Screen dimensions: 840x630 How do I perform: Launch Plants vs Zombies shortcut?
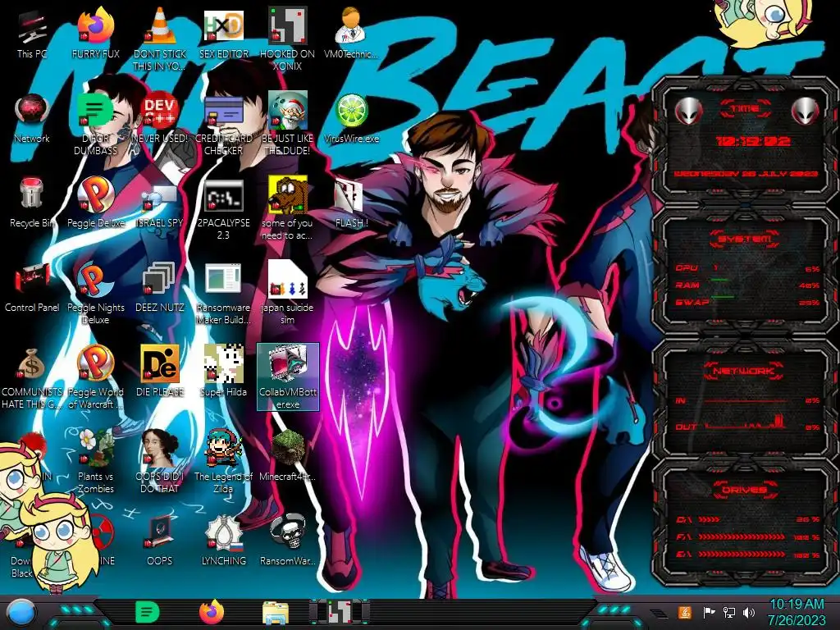click(96, 462)
